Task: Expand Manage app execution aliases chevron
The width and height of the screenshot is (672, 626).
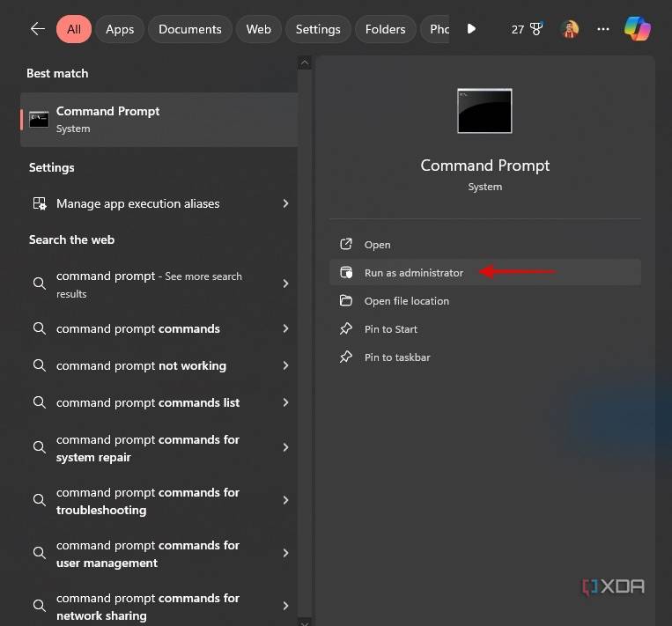Action: [286, 203]
